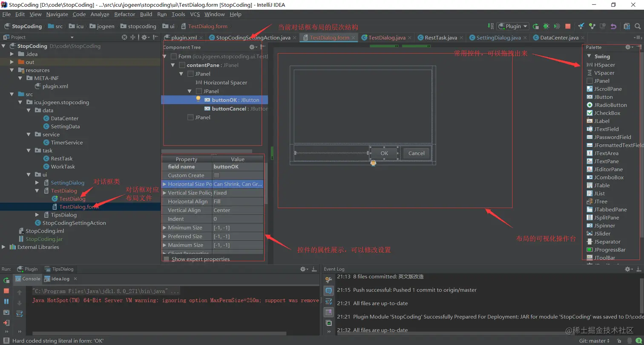Open the Project Structure dialog

click(627, 26)
